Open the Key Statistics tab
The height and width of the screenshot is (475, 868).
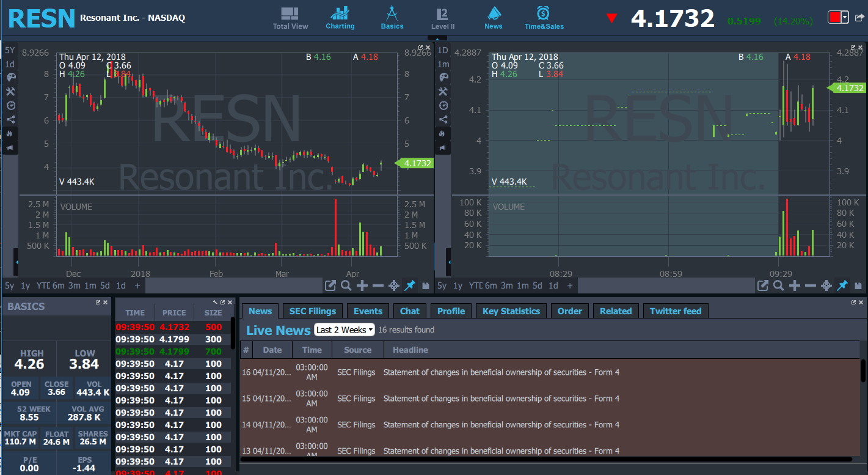point(511,311)
